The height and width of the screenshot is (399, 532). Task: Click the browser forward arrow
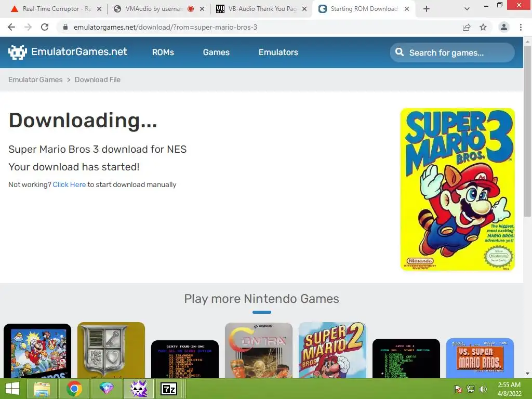28,27
